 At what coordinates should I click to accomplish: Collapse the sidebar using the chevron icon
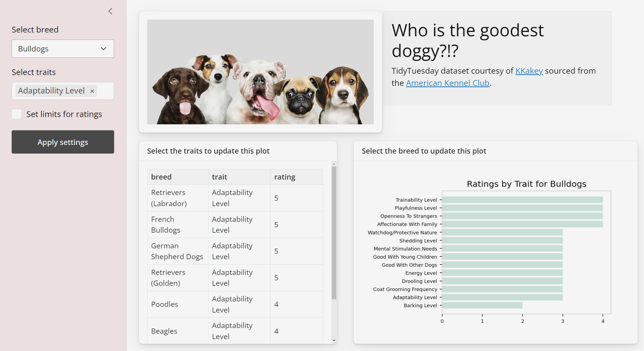[110, 11]
